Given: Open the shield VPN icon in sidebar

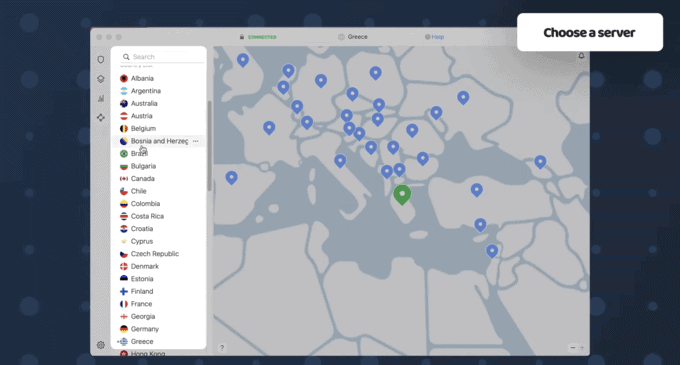Looking at the screenshot, I should 101,59.
